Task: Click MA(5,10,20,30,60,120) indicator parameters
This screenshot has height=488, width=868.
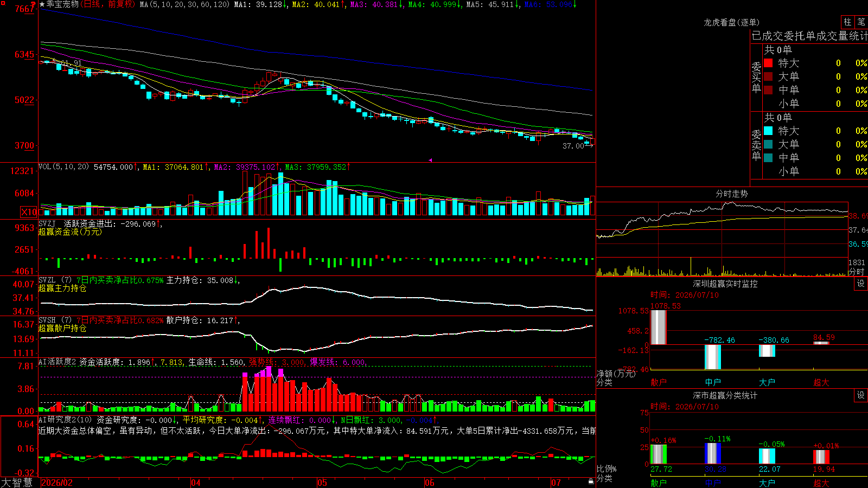Action: [x=184, y=4]
